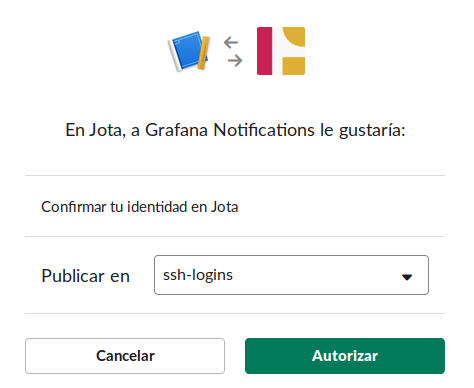Click the word gustaría in the heading

tap(372, 131)
